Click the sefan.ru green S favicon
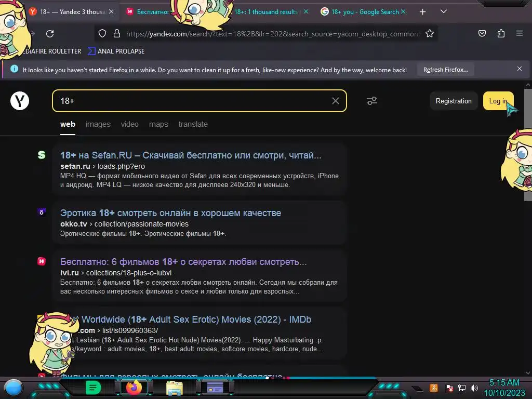 tap(42, 155)
